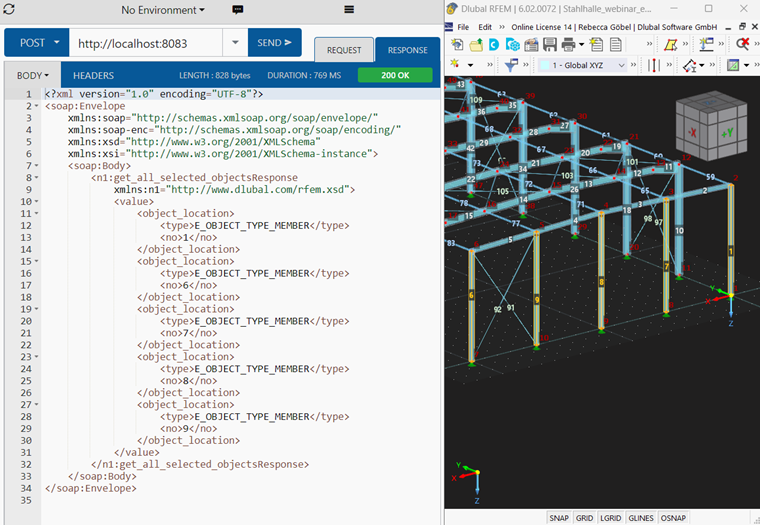Image resolution: width=760 pixels, height=525 pixels.
Task: Open the hamburger menu in REST client
Action: [349, 9]
